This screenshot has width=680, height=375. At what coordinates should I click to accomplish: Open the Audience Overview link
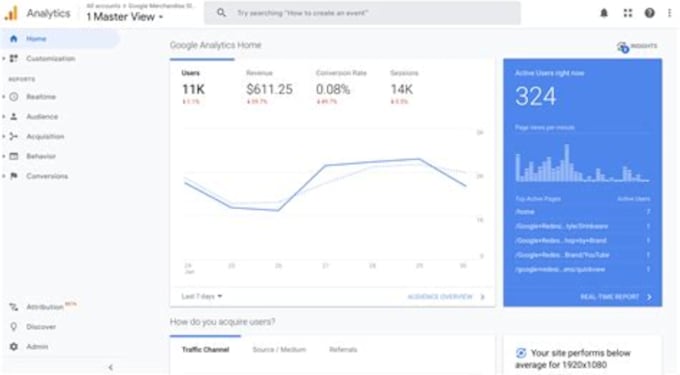click(x=440, y=297)
